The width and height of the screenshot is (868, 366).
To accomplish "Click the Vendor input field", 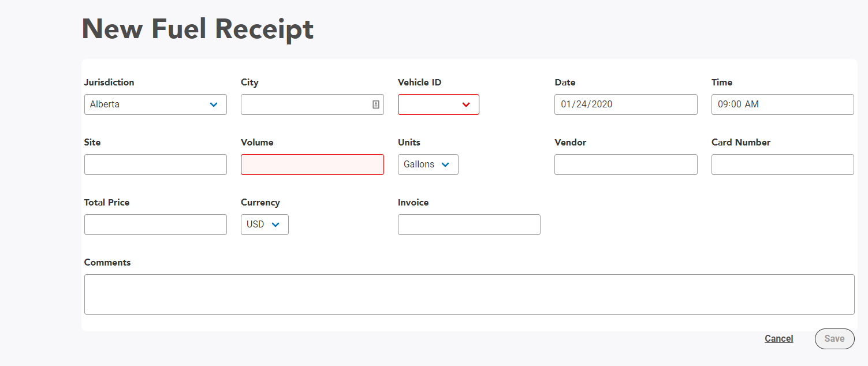I will (625, 164).
